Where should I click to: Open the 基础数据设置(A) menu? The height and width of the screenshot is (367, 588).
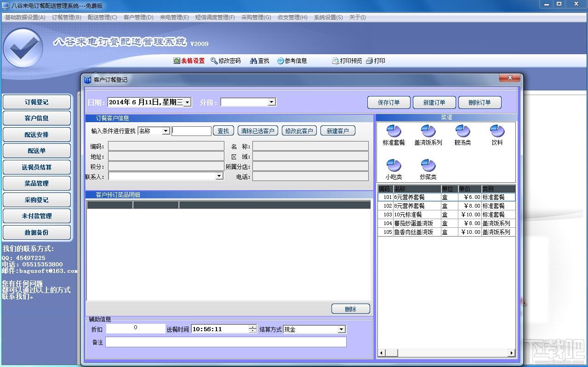click(25, 17)
